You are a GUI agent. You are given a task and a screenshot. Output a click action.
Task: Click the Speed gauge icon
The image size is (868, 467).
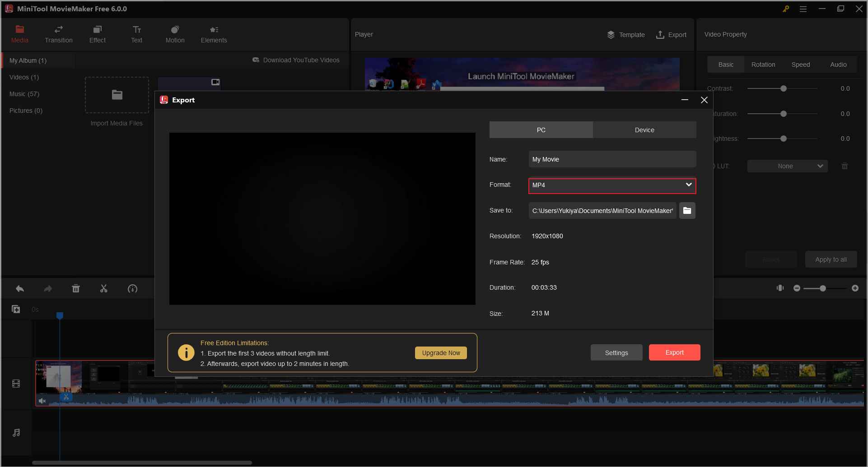coord(132,289)
